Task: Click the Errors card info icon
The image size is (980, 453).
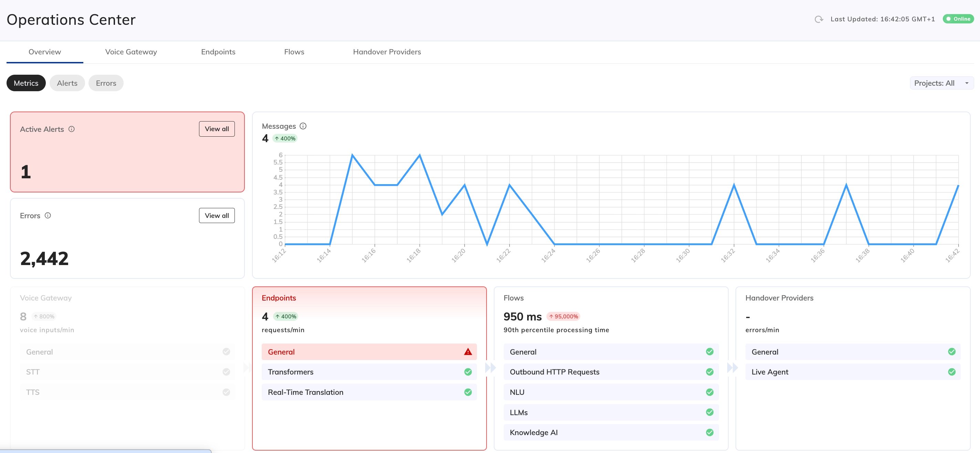Action: [x=48, y=215]
